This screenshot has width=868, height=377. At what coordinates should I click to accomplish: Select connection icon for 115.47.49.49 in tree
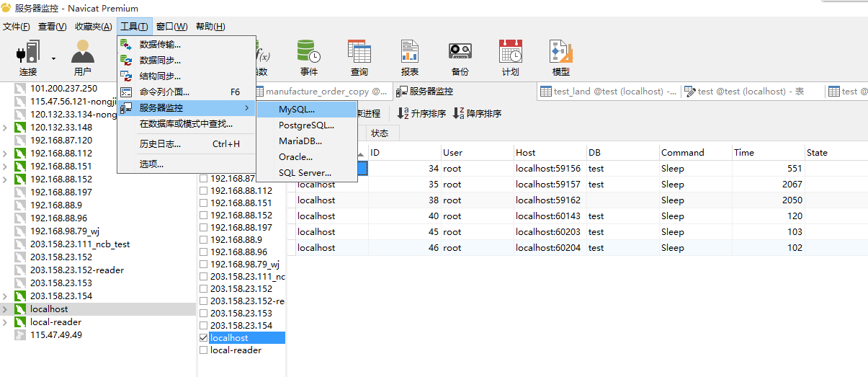point(20,335)
